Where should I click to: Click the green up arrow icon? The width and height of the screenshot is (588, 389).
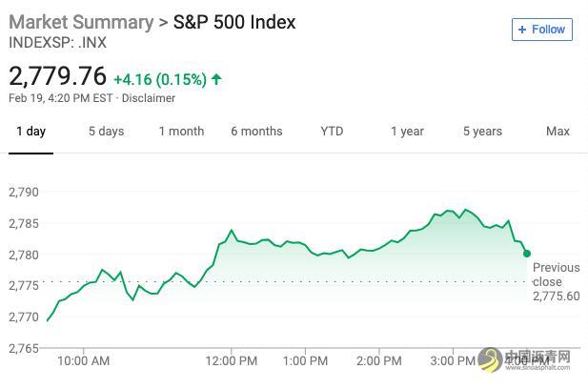pyautogui.click(x=218, y=78)
